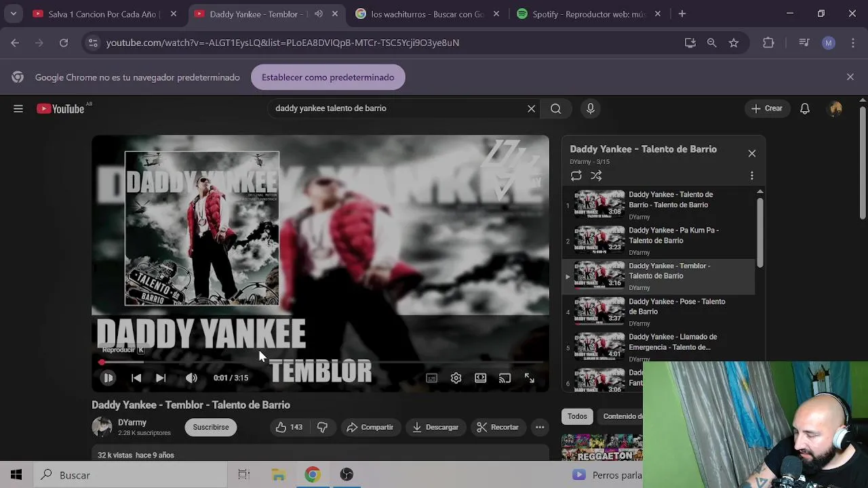
Task: Subscribe to DYarmy with Suscribirse button
Action: (211, 427)
